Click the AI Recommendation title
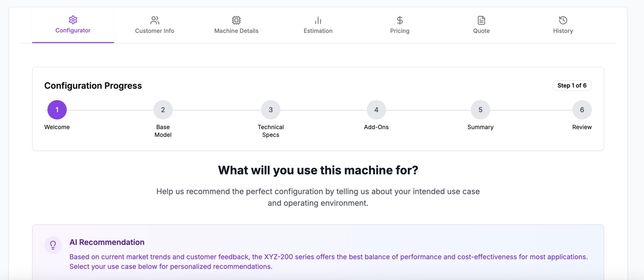The image size is (644, 280). [107, 242]
